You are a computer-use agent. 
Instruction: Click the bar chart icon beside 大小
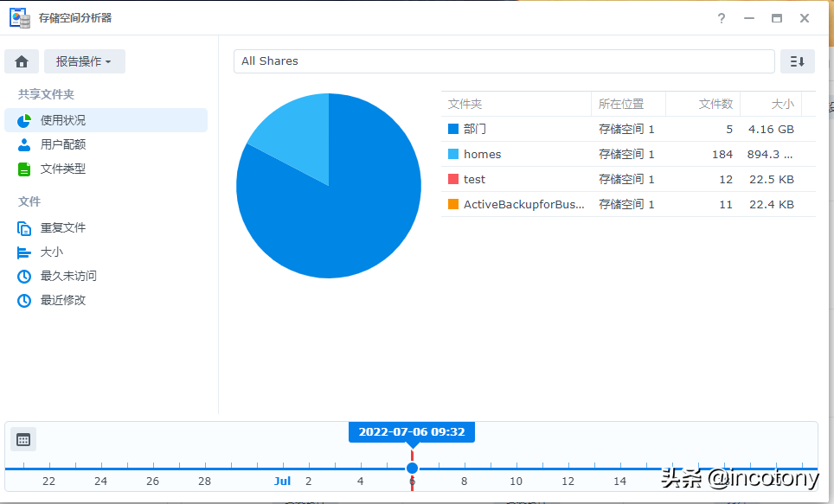[x=24, y=252]
